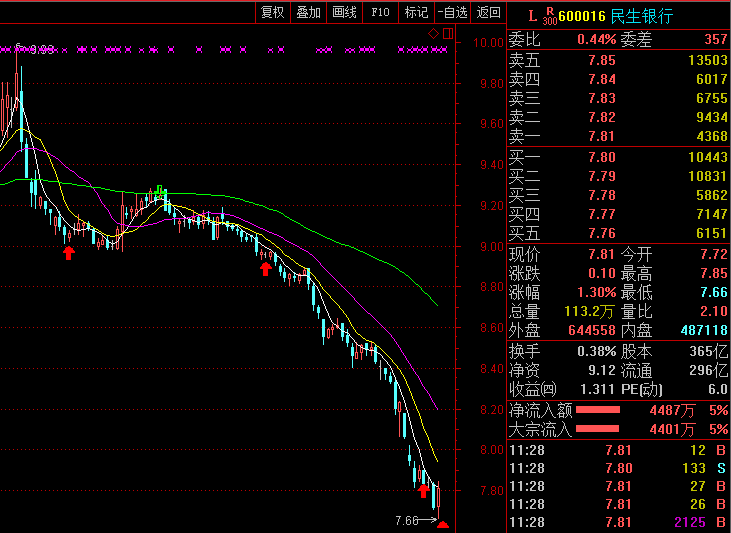Screen dimensions: 731x533
Task: Click the 复权 toolbar button
Action: [x=272, y=12]
